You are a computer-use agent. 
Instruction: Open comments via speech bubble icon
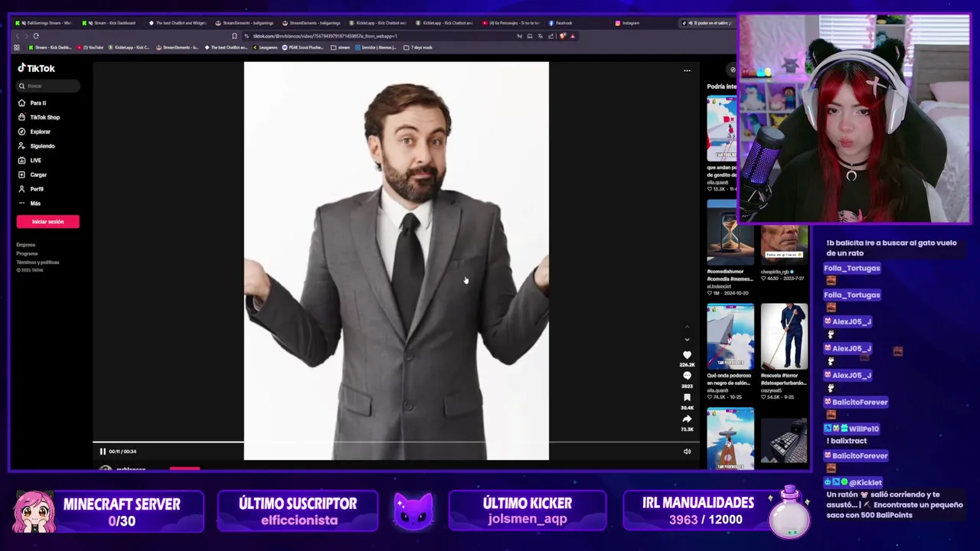click(x=687, y=377)
